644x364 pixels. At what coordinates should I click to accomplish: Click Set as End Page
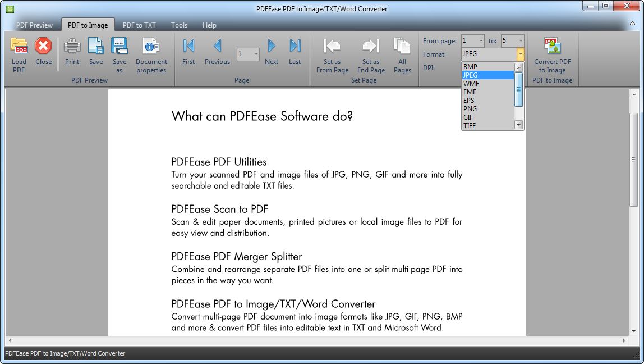[x=371, y=46]
